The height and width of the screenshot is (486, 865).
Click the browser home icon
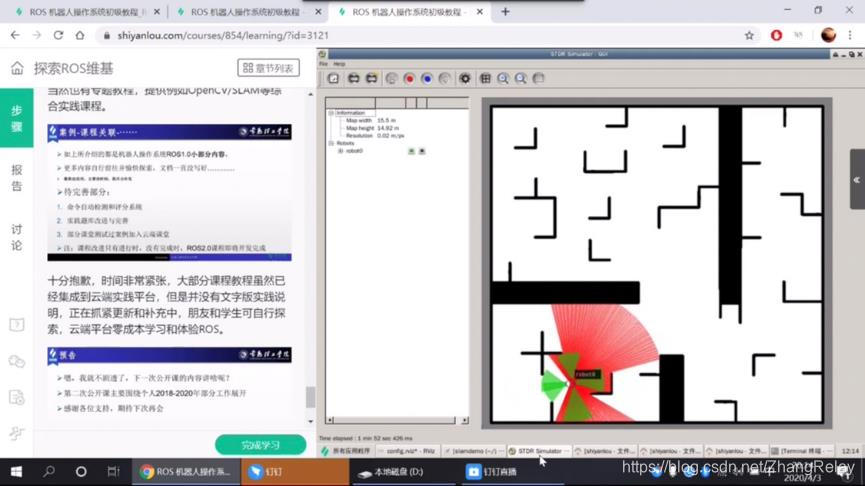80,35
